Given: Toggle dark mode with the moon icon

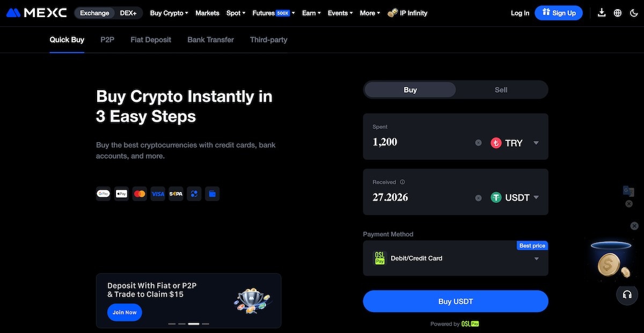Looking at the screenshot, I should point(634,12).
